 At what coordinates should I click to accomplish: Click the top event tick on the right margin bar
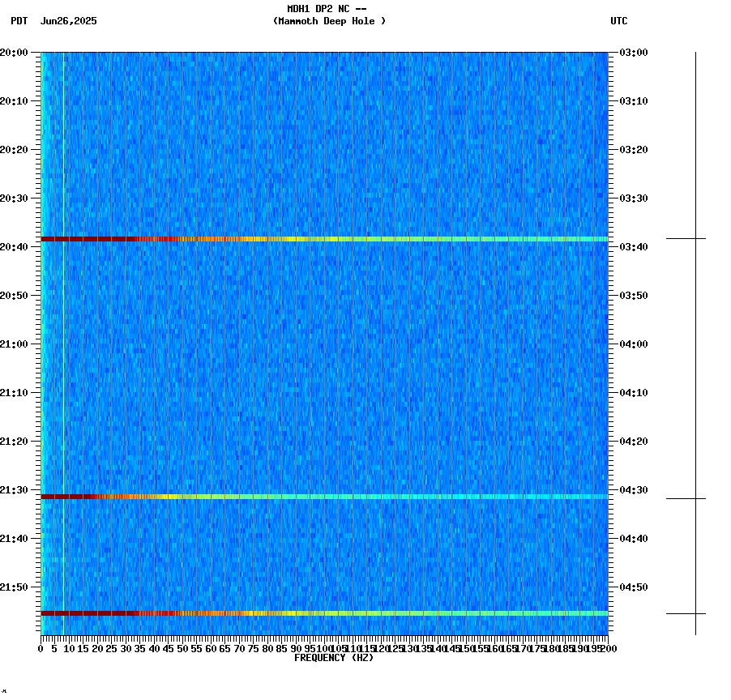click(x=695, y=239)
